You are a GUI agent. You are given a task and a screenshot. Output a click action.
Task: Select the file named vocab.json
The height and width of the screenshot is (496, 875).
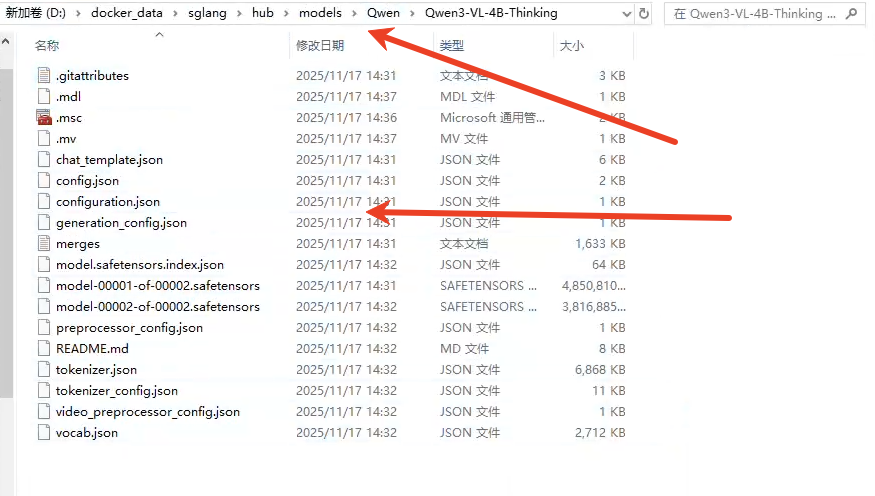[x=87, y=432]
